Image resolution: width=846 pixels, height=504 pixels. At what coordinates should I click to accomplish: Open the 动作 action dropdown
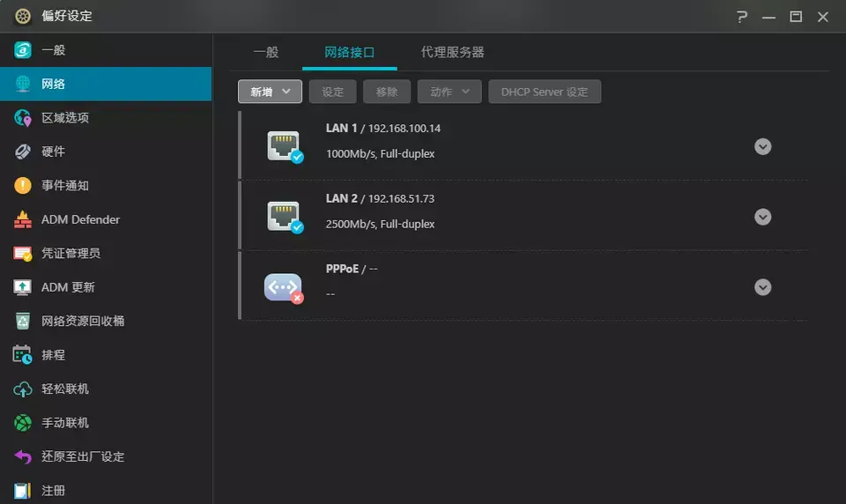point(449,92)
